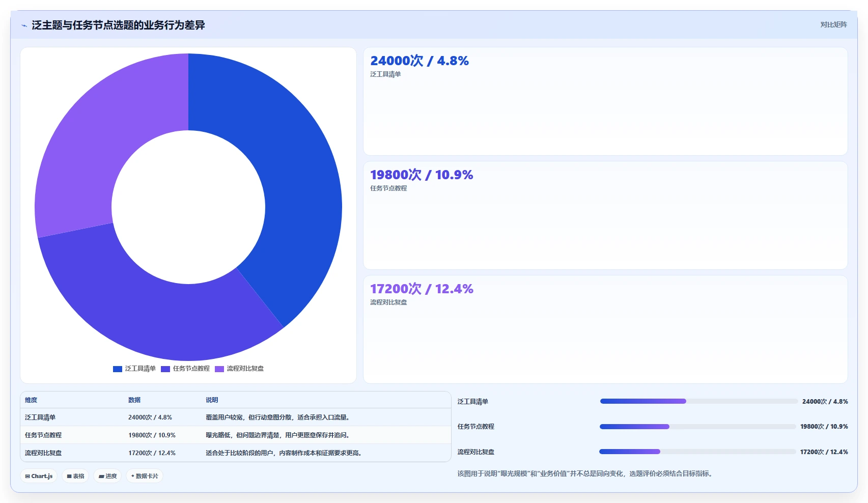Click the Chart.js chip

coord(39,476)
